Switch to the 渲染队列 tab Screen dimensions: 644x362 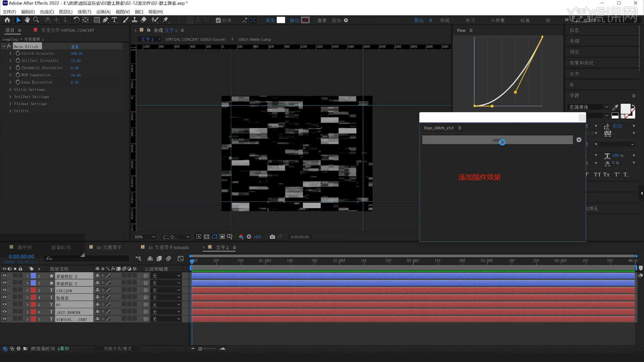[x=60, y=247]
